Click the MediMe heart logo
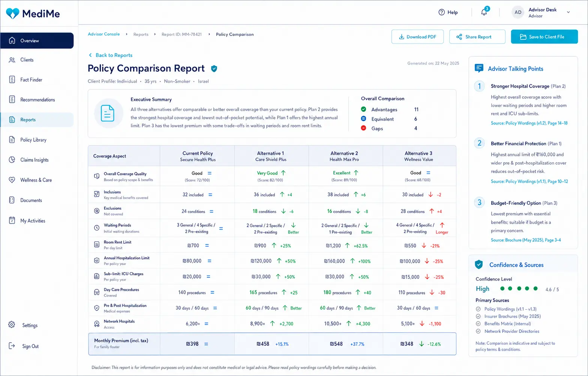588x376 pixels. point(13,13)
